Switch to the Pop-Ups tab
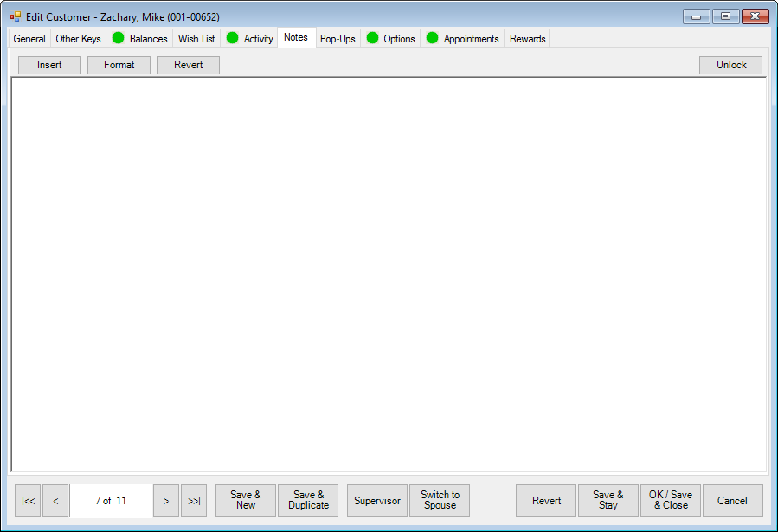Image resolution: width=778 pixels, height=532 pixels. click(x=338, y=39)
